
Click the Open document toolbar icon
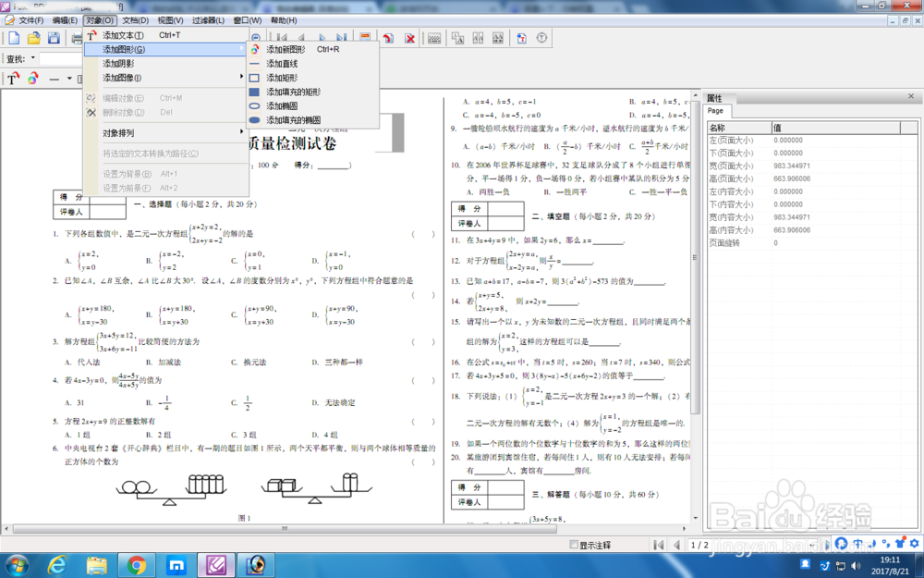[x=31, y=38]
